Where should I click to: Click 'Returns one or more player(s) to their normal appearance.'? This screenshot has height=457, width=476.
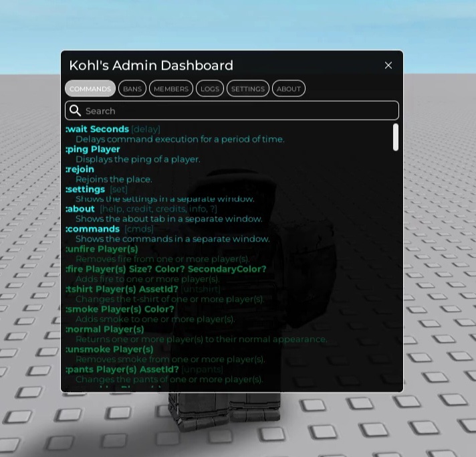[202, 339]
